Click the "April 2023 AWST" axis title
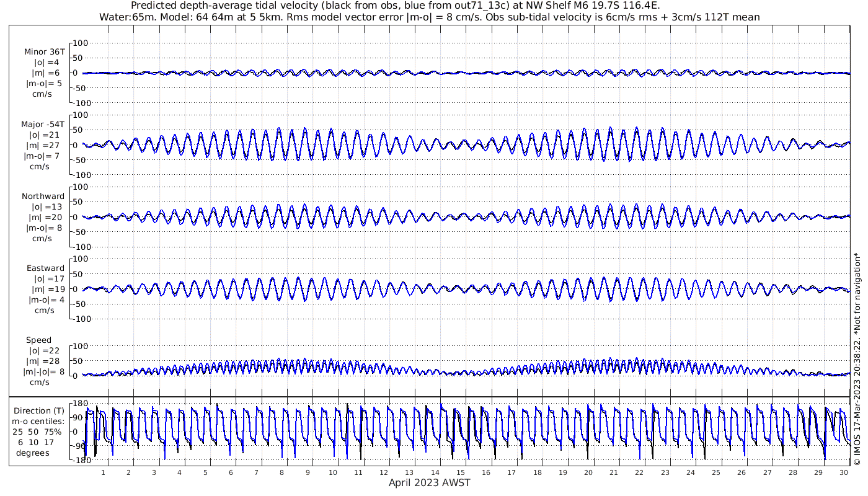Screen dimensions: 868x496 (x=429, y=482)
